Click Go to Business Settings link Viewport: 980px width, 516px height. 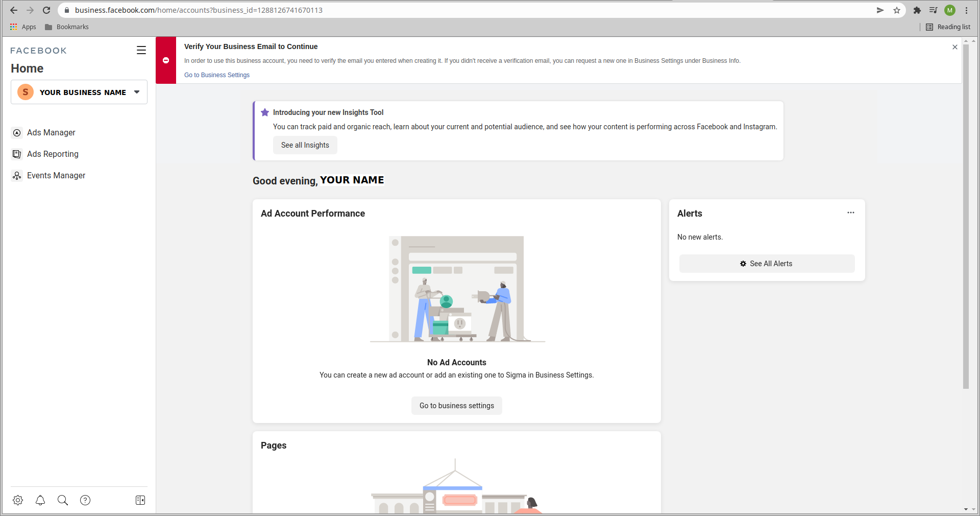pos(217,75)
